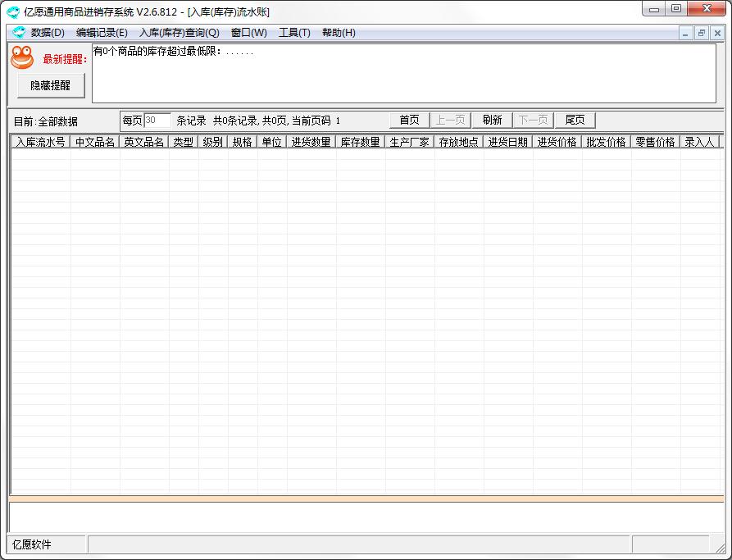The image size is (732, 560).
Task: Click the 库存数量 column header
Action: coord(360,142)
